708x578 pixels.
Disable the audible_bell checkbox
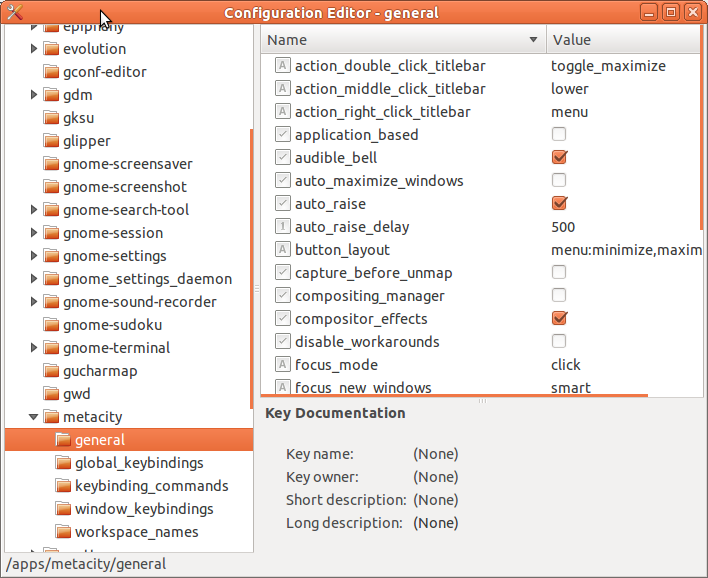tap(559, 158)
